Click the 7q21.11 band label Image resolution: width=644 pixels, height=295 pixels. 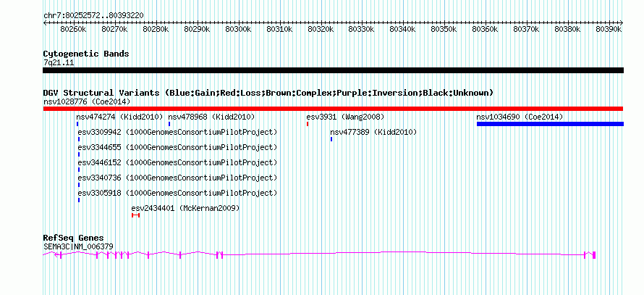click(x=59, y=63)
